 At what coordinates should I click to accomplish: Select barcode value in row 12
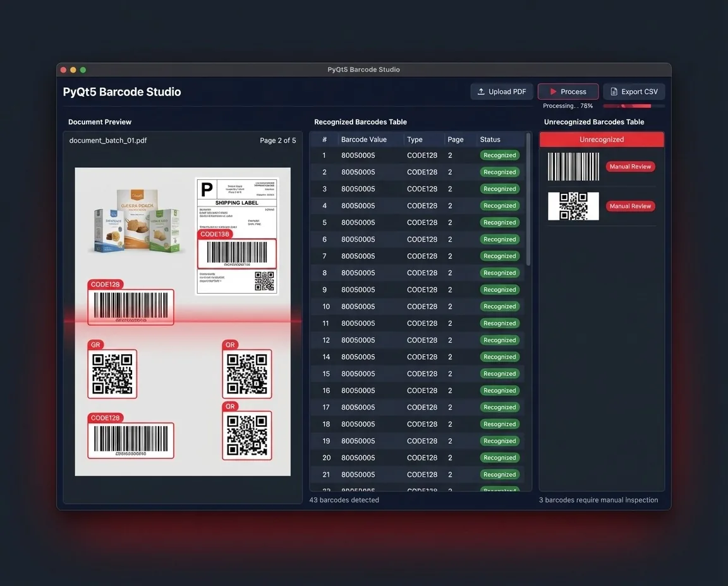pos(358,340)
